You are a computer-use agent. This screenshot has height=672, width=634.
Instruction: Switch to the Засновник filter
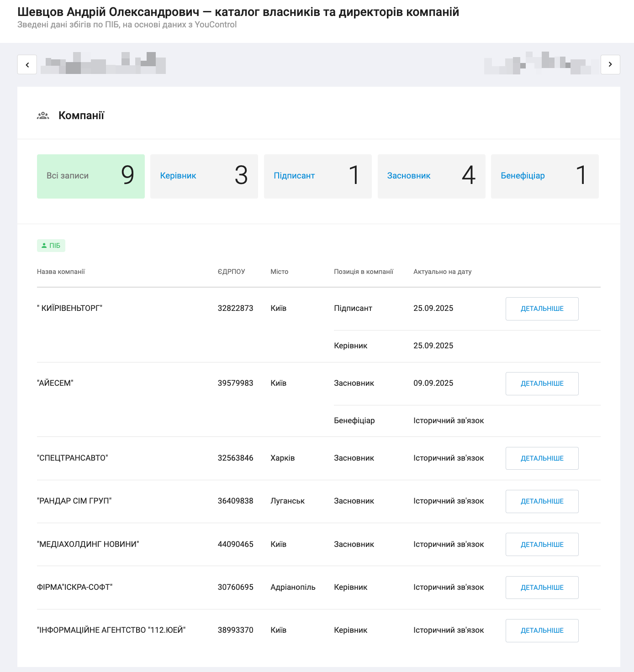point(431,176)
